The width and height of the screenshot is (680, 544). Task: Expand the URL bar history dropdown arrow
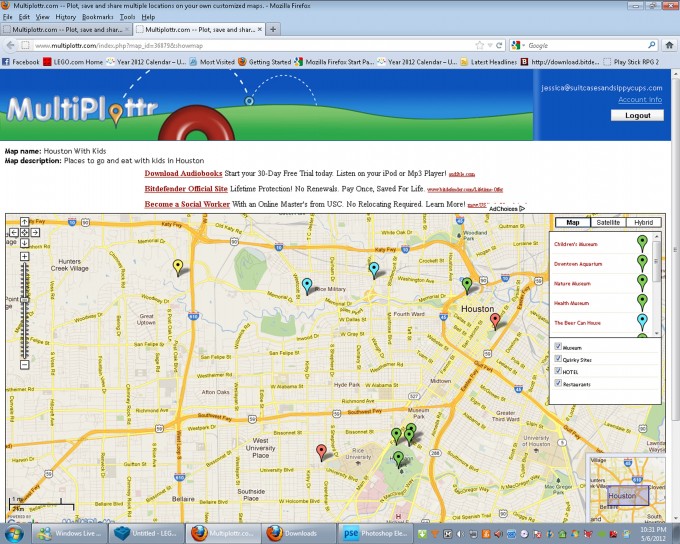point(490,45)
